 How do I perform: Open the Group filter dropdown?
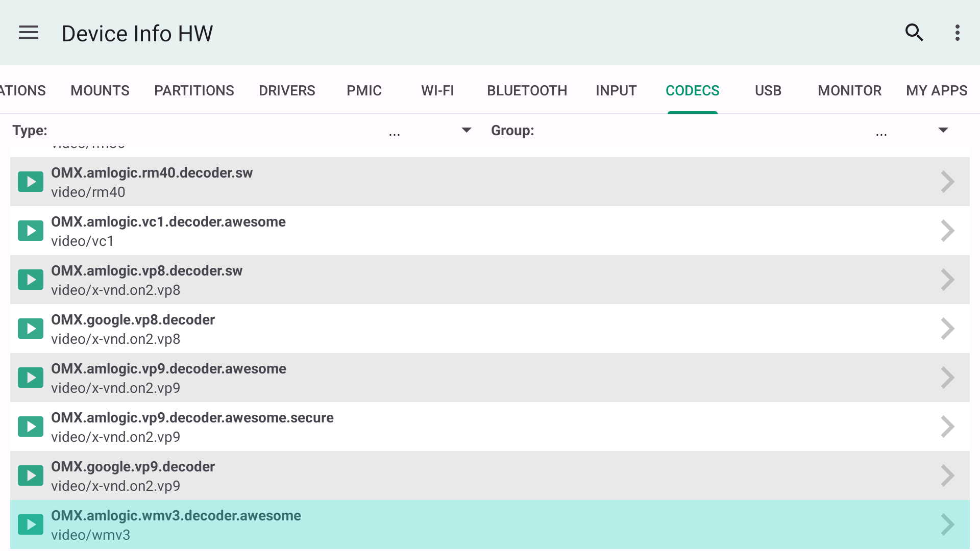(943, 130)
